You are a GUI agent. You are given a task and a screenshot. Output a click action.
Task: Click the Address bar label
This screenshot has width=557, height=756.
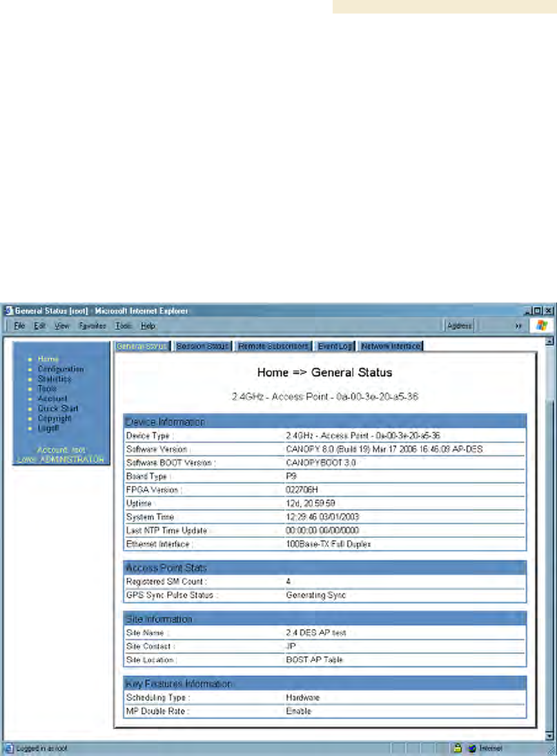pyautogui.click(x=459, y=326)
